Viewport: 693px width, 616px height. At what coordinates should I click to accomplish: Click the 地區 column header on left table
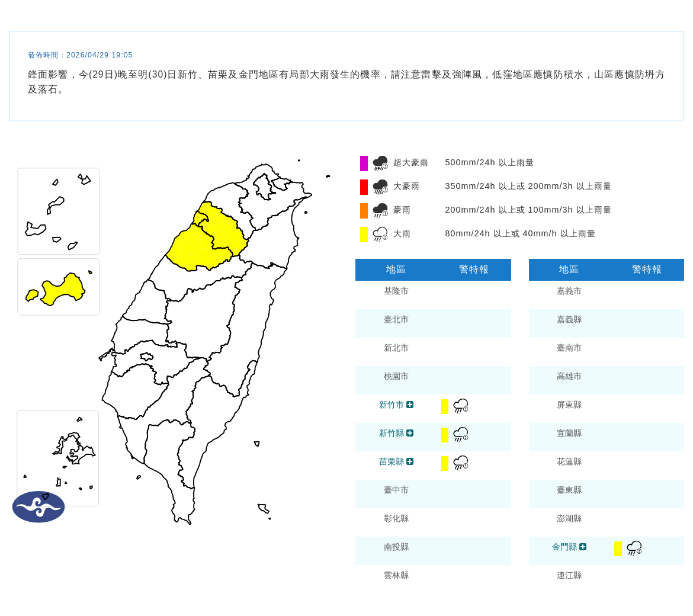coord(395,269)
